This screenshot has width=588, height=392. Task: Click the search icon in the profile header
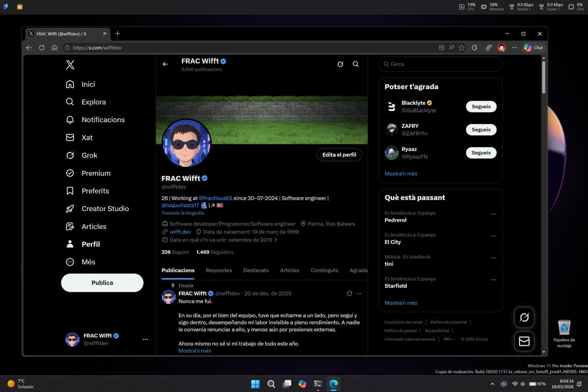point(356,64)
